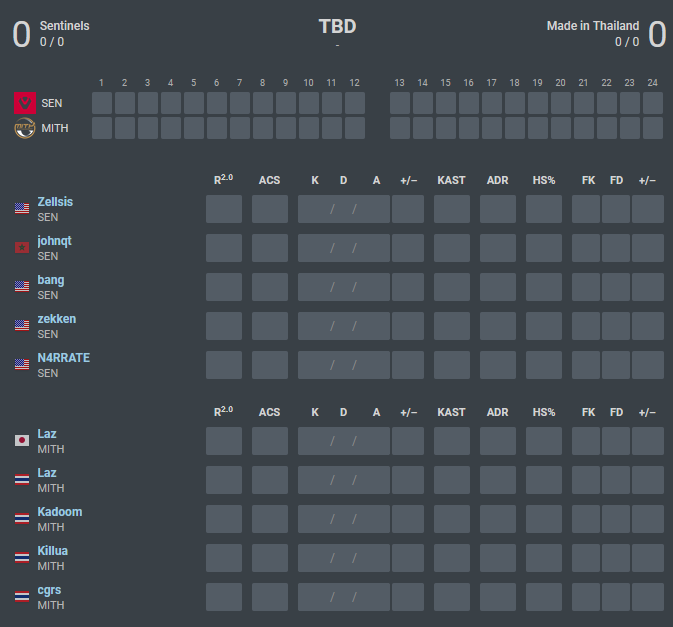Click the US flag beside N4RRATE
Viewport: 673px width, 627px height.
pos(22,364)
